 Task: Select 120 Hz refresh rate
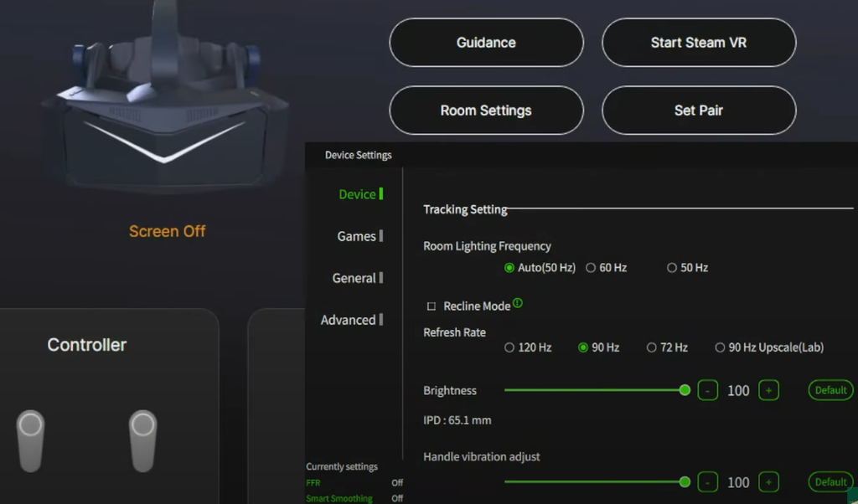[509, 347]
